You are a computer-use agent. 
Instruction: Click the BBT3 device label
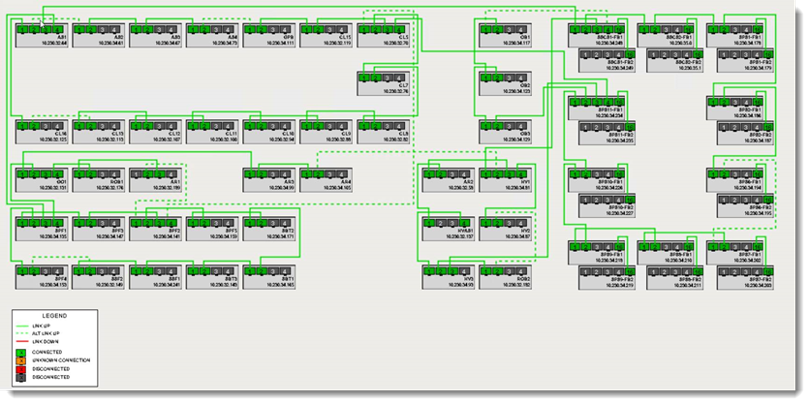click(231, 278)
